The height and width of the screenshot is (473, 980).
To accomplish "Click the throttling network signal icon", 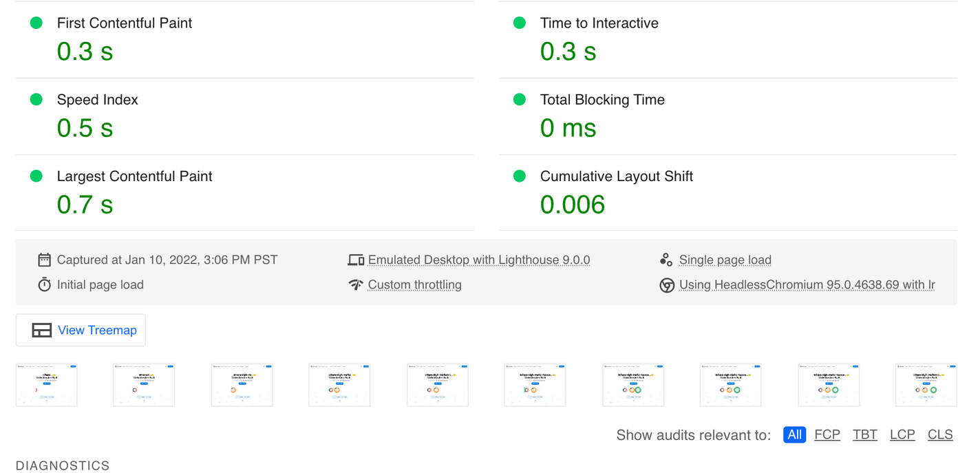I will click(356, 284).
